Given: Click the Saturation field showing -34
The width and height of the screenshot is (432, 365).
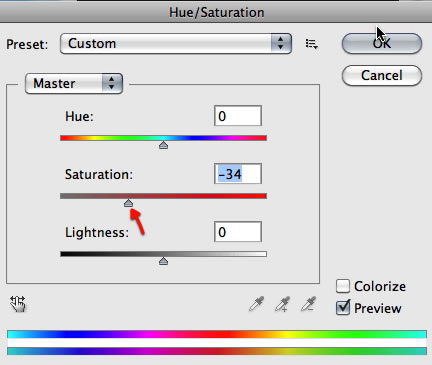Looking at the screenshot, I should (238, 174).
